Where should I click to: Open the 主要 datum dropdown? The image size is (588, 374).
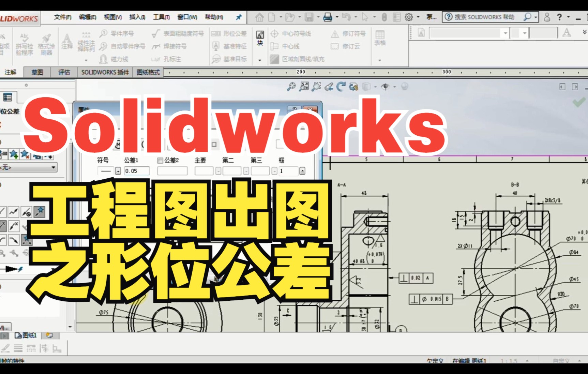coord(218,171)
